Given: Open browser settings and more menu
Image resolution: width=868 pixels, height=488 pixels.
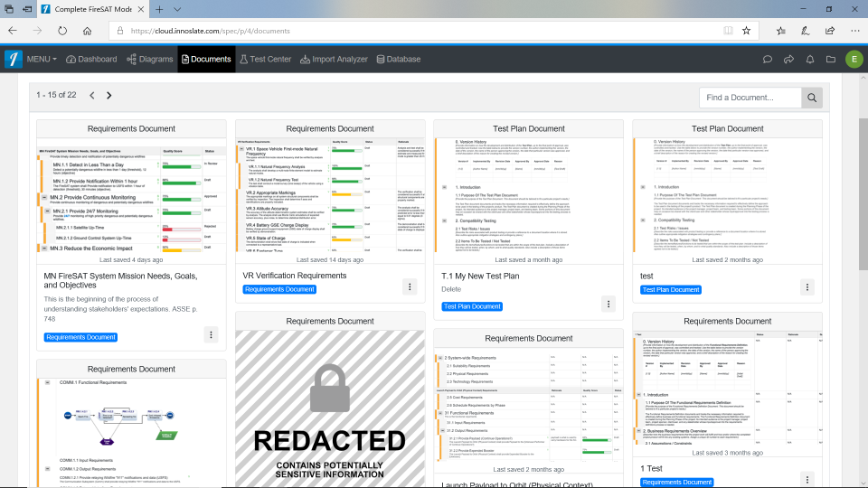Looking at the screenshot, I should click(x=854, y=31).
